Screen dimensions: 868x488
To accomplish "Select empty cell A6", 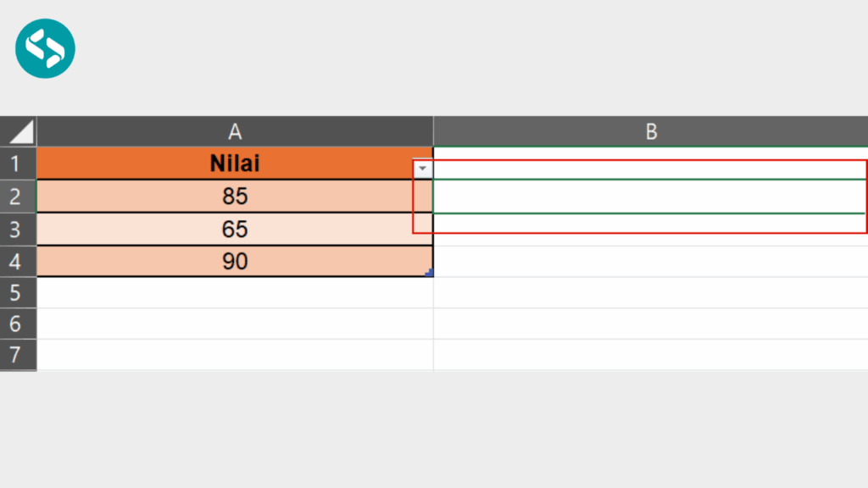I will coord(235,324).
